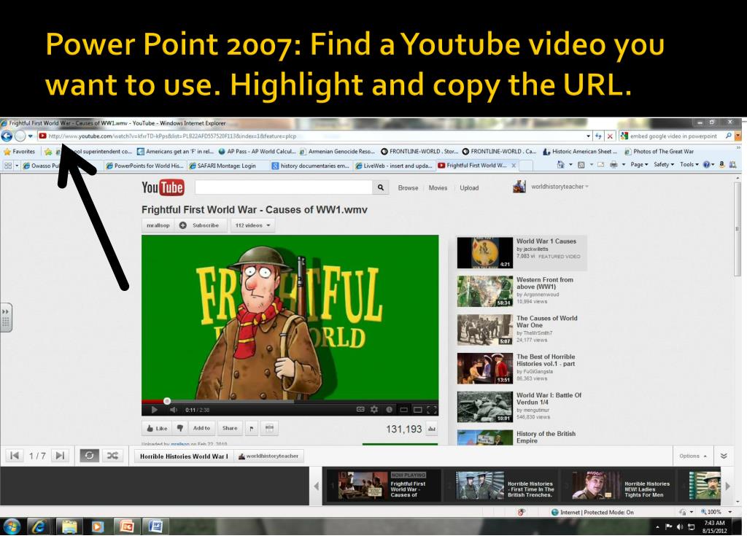Switch to SAFARI Montage: Login tab

tap(226, 166)
